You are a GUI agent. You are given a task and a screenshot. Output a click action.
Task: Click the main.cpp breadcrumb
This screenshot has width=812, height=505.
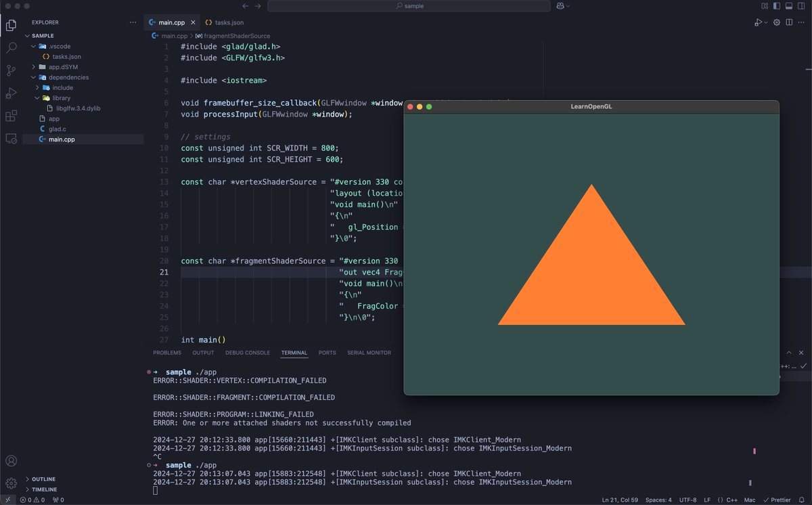tap(169, 36)
